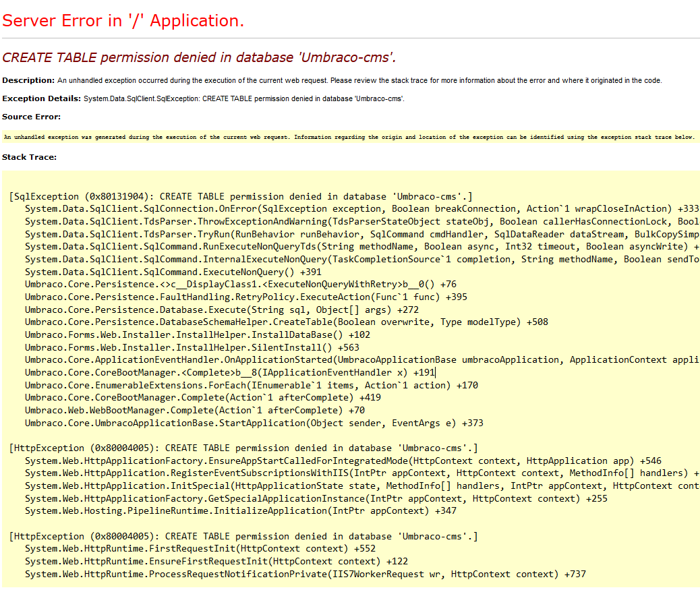This screenshot has width=700, height=590.
Task: Click the "Stack Trace:" label
Action: pos(29,157)
